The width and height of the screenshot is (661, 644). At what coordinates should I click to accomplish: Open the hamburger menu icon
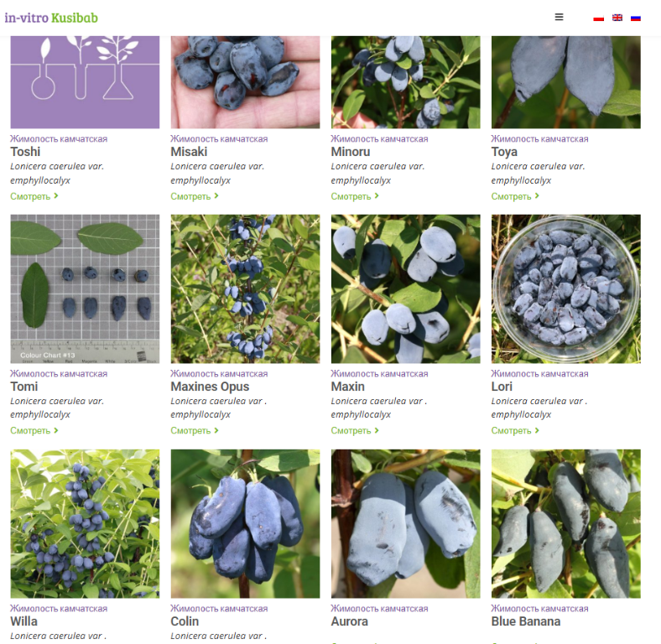559,17
